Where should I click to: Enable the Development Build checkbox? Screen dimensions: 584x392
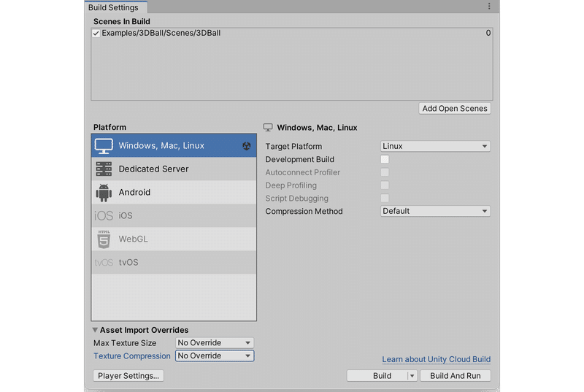(385, 159)
